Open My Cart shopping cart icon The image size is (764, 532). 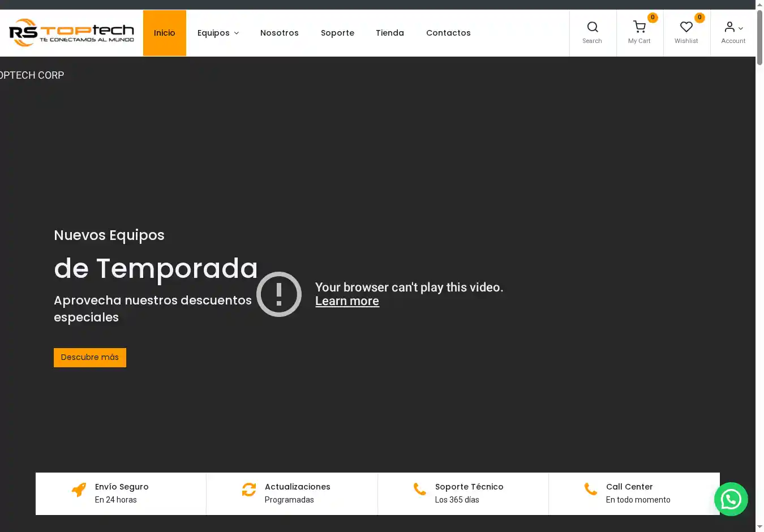tap(639, 27)
